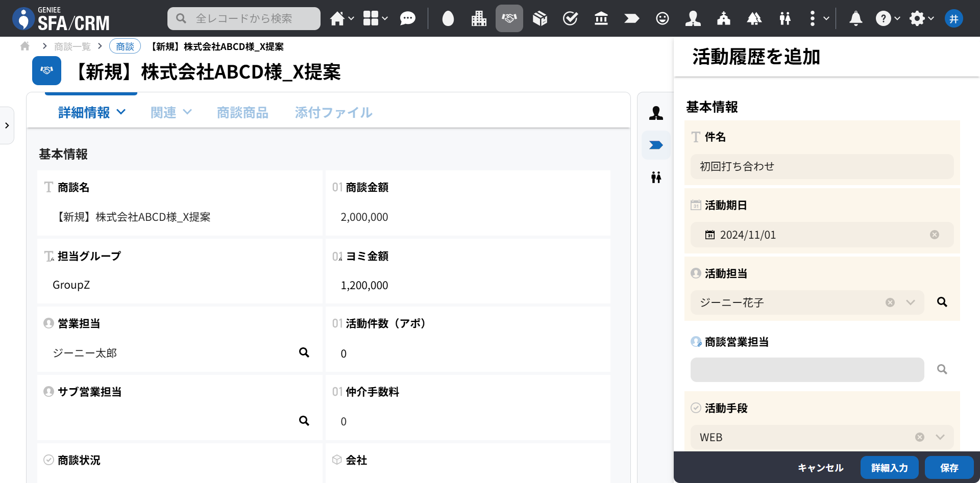Select the 関連 tab
Image resolution: width=980 pixels, height=483 pixels.
point(163,112)
